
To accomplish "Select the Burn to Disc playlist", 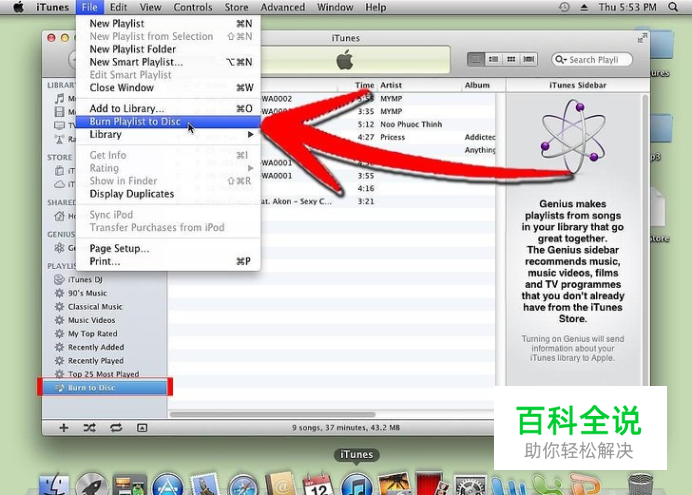I will point(105,387).
